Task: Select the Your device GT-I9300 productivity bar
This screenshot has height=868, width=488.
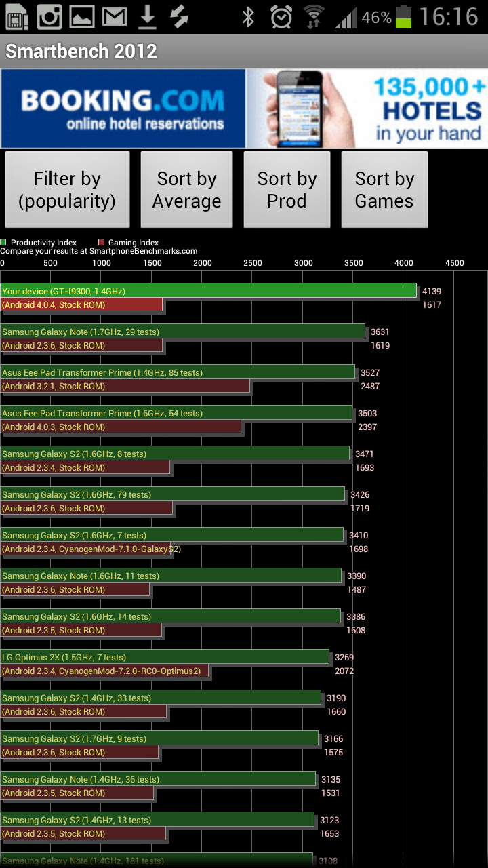Action: [208, 291]
